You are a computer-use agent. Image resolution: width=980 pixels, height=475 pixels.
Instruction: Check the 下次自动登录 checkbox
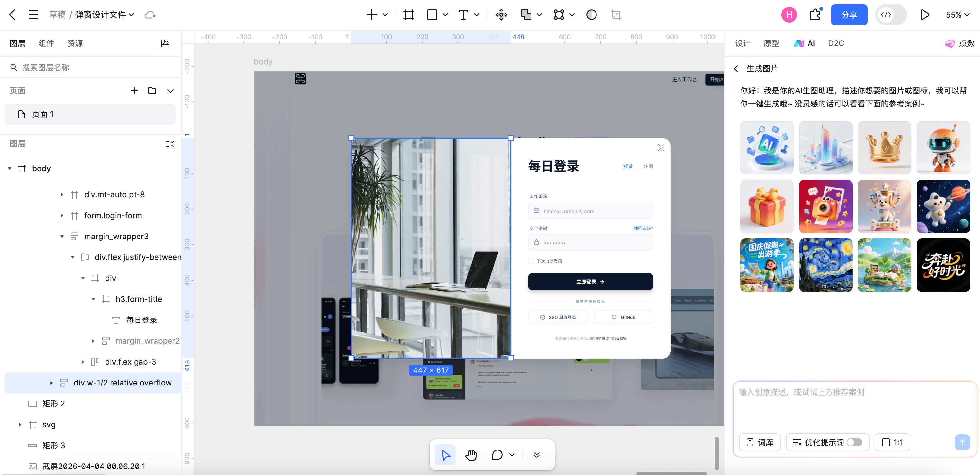click(531, 261)
